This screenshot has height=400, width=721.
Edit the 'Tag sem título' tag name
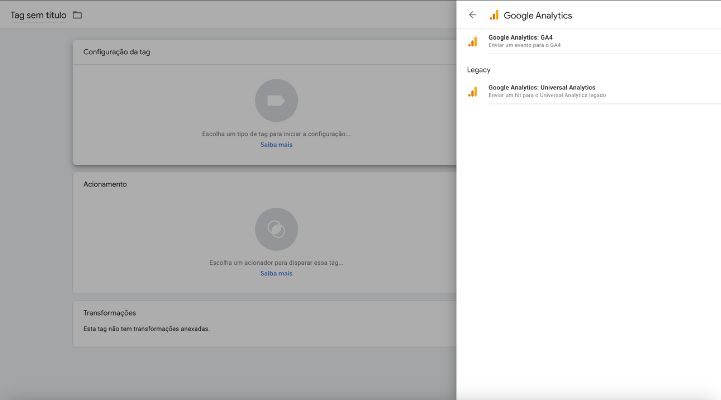click(38, 15)
